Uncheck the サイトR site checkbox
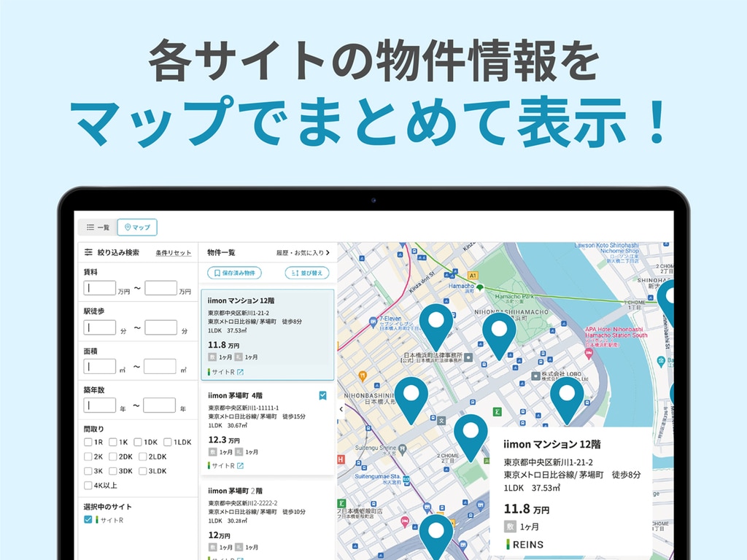747x560 pixels. pos(88,520)
